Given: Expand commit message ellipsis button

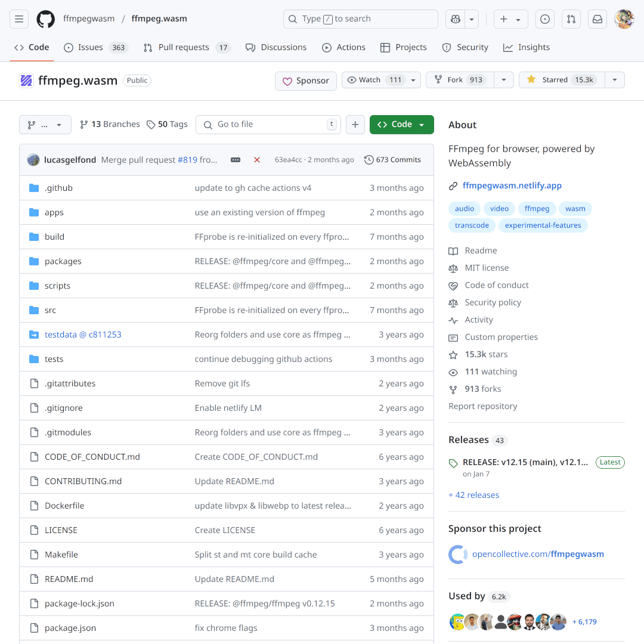Looking at the screenshot, I should point(236,160).
